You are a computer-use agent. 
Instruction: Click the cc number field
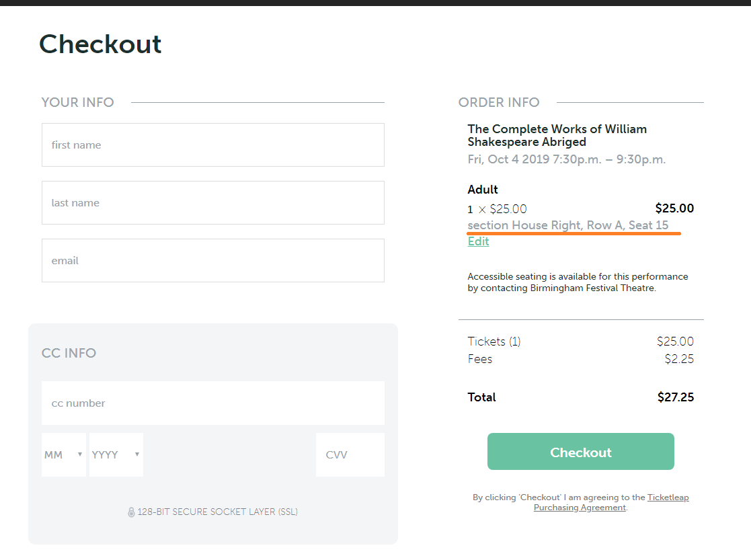click(212, 403)
